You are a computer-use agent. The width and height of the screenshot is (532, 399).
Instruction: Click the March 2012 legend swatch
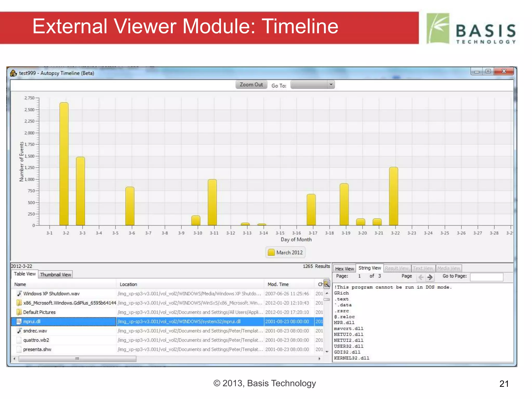coord(271,252)
